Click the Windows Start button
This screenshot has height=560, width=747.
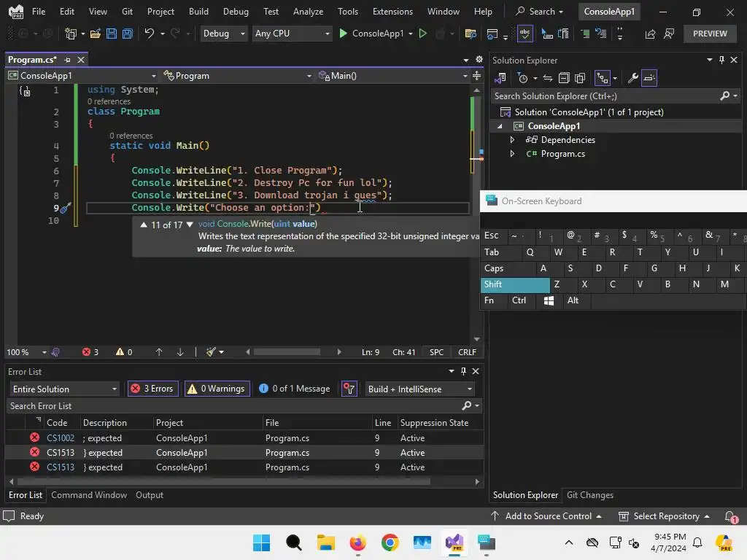coord(262,542)
